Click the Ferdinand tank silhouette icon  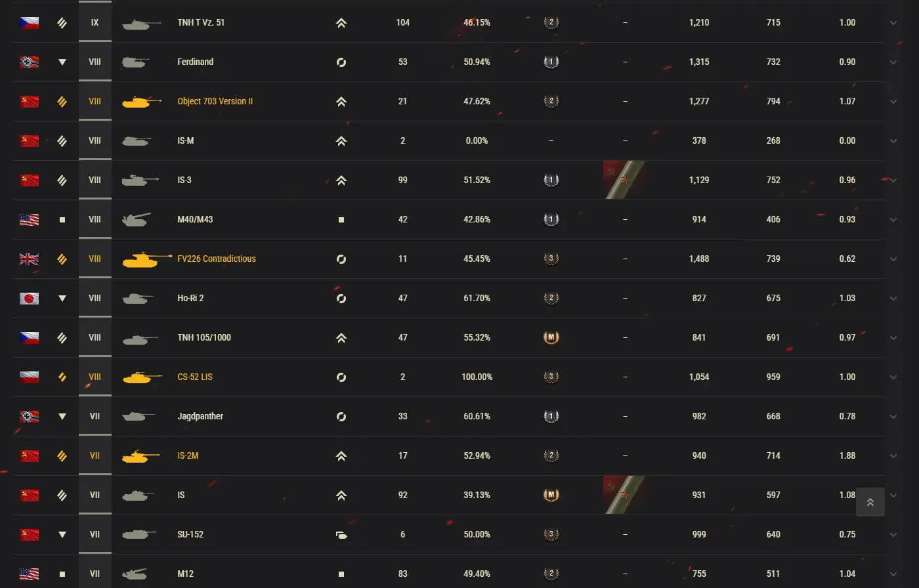[x=135, y=62]
